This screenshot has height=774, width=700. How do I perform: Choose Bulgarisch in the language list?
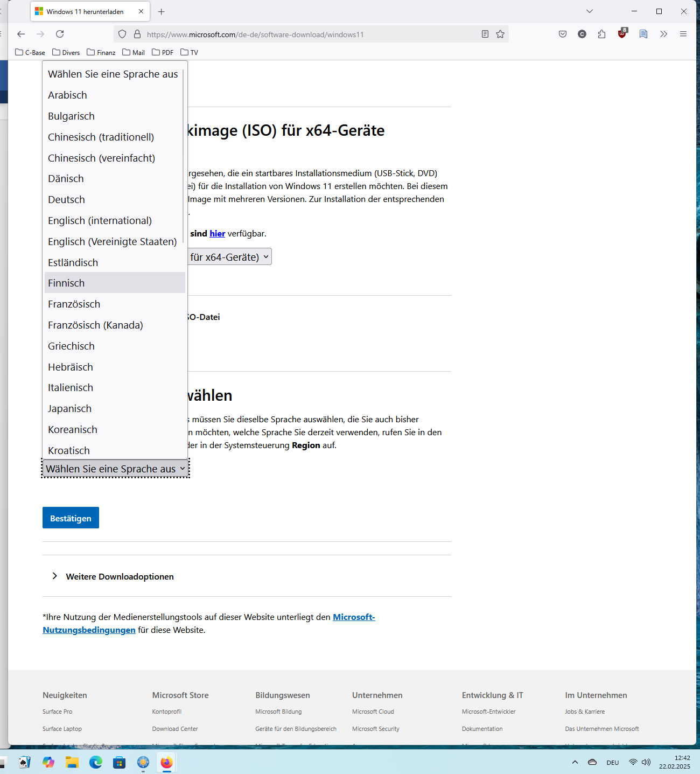click(x=115, y=116)
